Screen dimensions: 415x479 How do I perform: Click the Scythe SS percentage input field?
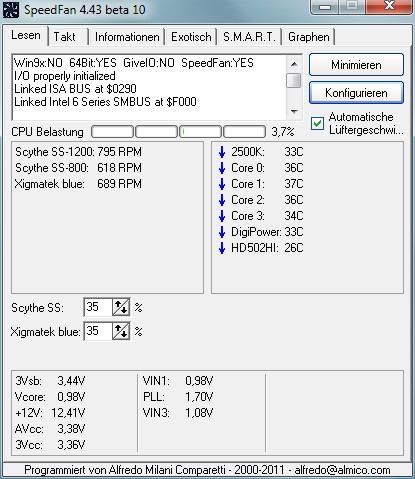[x=98, y=307]
